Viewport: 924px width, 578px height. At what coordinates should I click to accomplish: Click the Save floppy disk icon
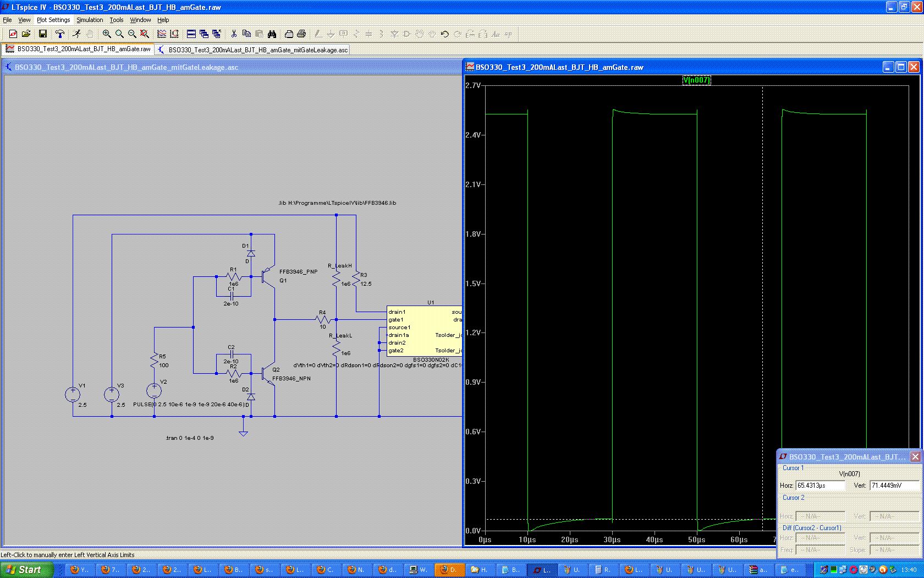coord(42,34)
